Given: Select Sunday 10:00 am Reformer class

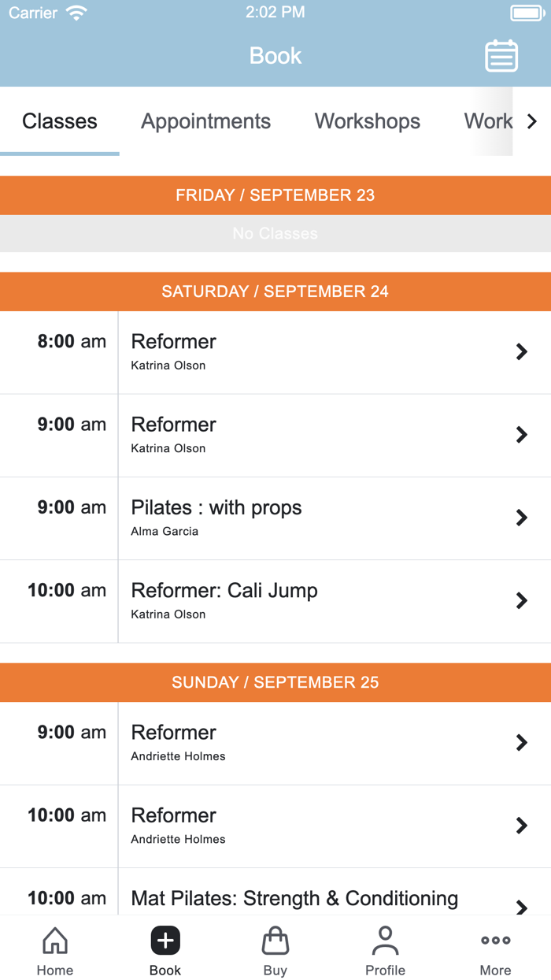Looking at the screenshot, I should pyautogui.click(x=275, y=826).
